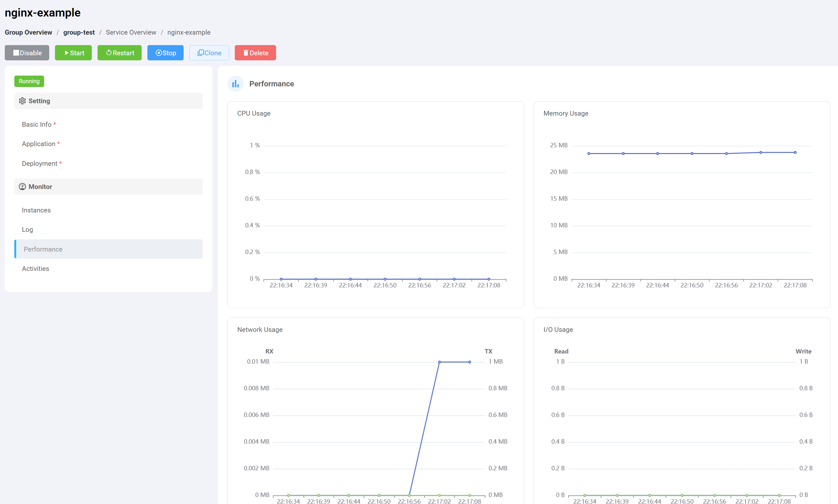838x504 pixels.
Task: Click the square icon on the Disable button
Action: point(16,53)
